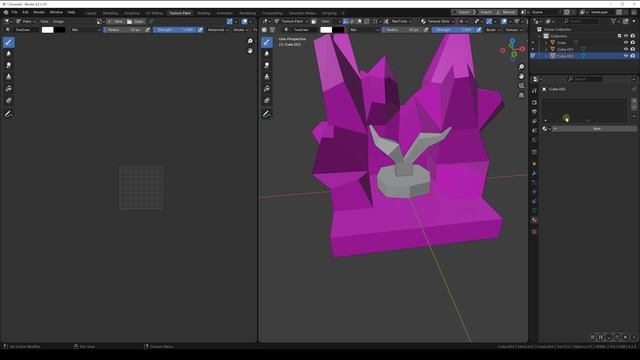Select the Smear tool in the 3D viewport toolbar
Screen dimensions: 640x360
click(267, 65)
